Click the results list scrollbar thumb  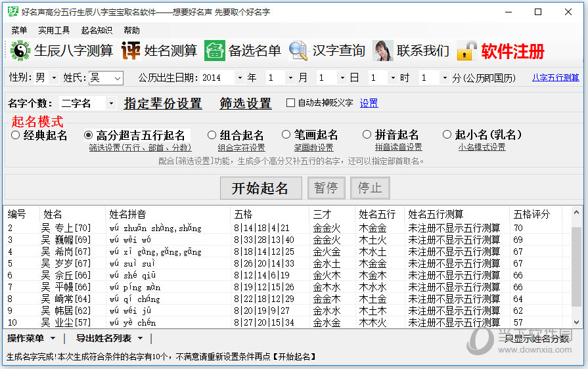(577, 266)
